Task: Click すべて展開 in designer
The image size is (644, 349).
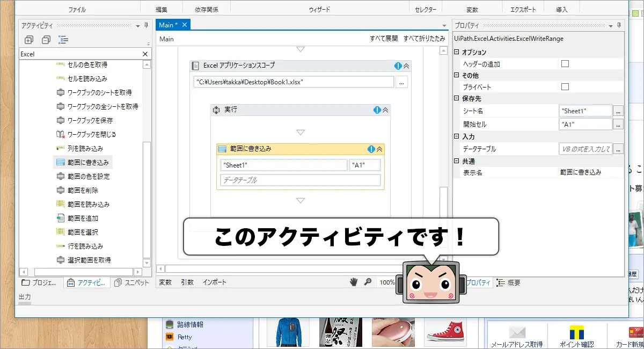Action: [x=384, y=39]
